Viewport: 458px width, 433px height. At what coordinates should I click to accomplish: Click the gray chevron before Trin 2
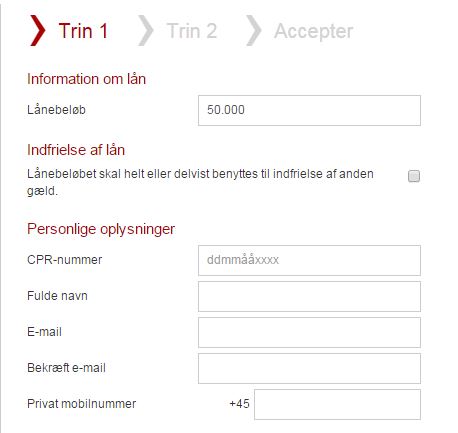tap(146, 30)
